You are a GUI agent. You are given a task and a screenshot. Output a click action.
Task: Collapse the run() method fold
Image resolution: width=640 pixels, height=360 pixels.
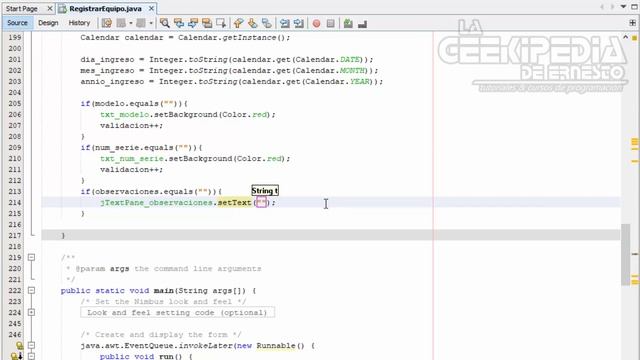tap(31, 356)
